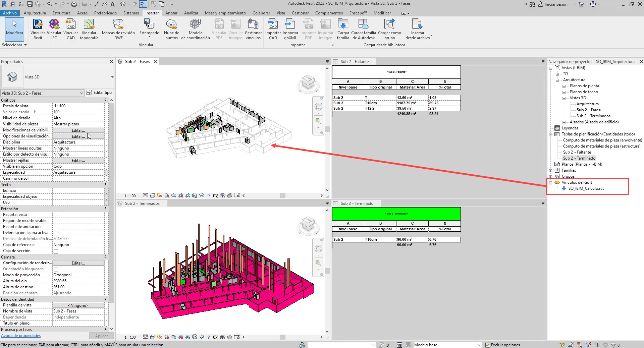This screenshot has width=644, height=348.
Task: Collapse the Vínculos de Revit tree node
Action: 551,183
